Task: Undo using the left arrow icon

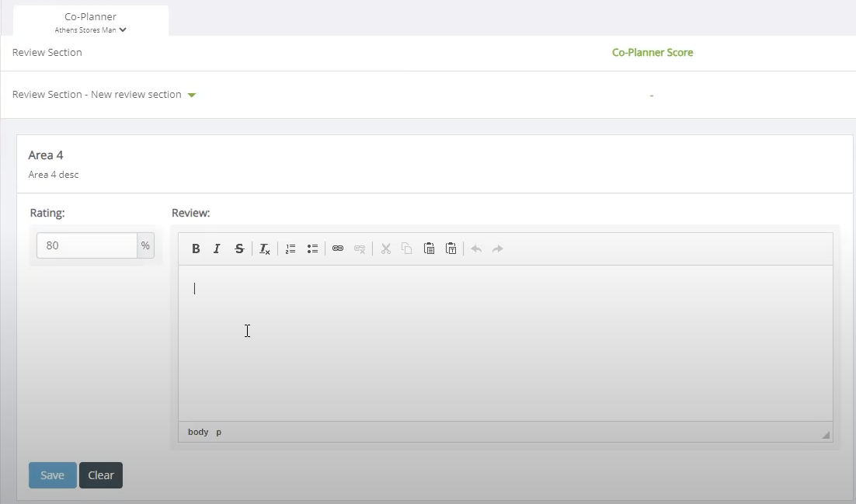Action: click(x=476, y=249)
